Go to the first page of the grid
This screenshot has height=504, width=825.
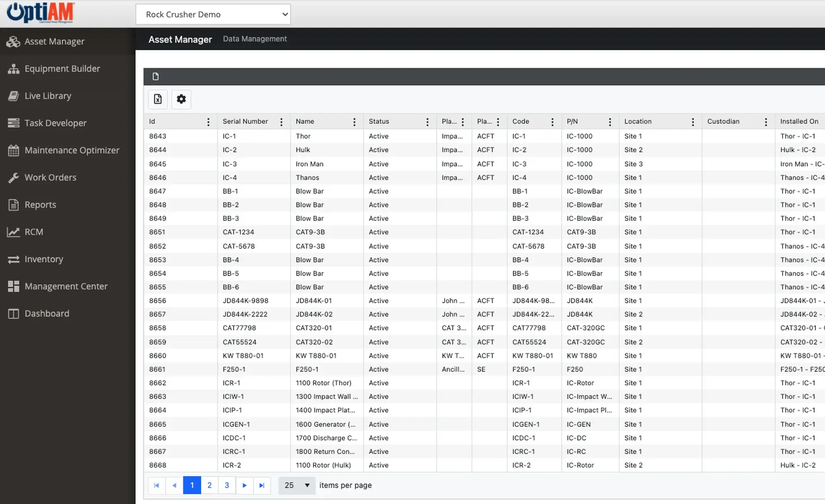point(157,485)
